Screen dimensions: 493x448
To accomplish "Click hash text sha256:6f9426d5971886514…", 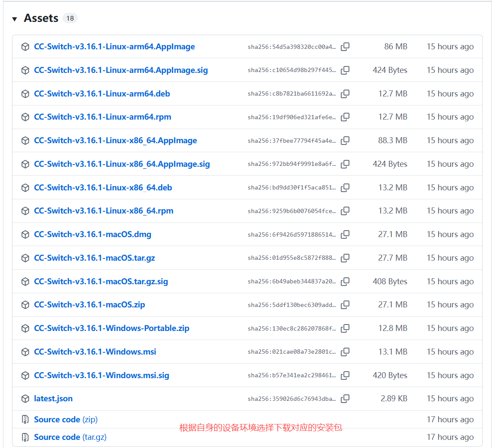I will (292, 235).
